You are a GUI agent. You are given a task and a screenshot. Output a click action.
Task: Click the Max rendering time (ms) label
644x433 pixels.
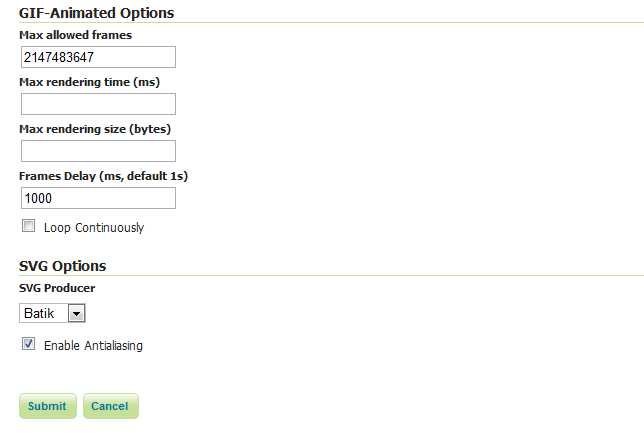coord(89,82)
